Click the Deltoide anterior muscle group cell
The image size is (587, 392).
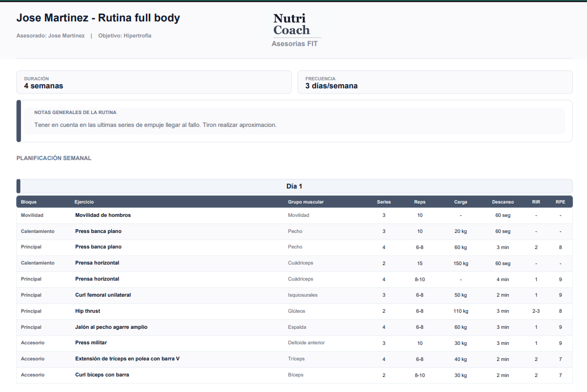pos(306,343)
